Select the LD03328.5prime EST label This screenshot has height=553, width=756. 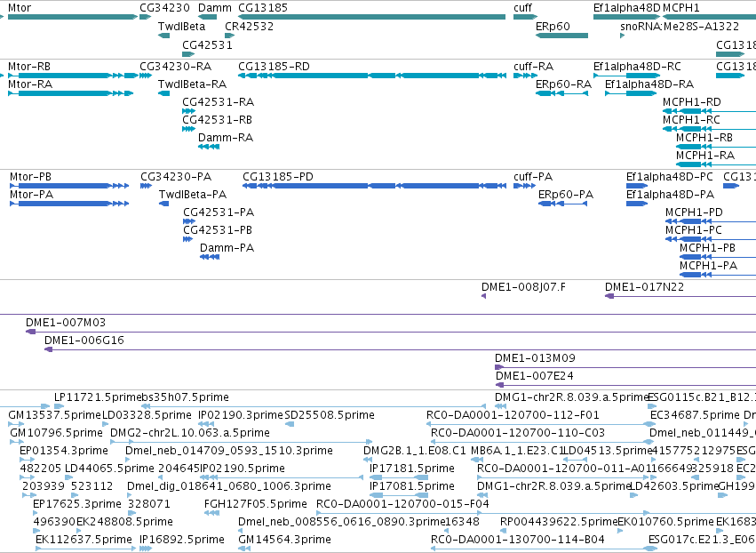(147, 415)
